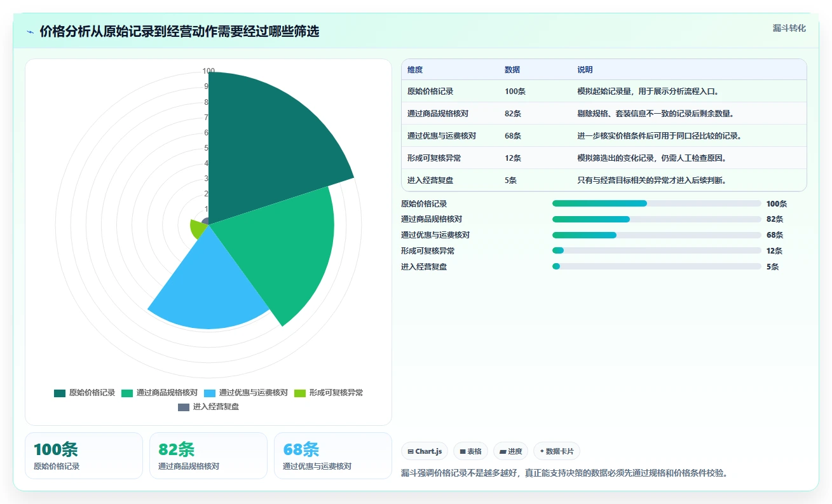Image resolution: width=832 pixels, height=504 pixels.
Task: Click description 模拟起始记录量，用于展示分析流程入口。
Action: click(648, 92)
